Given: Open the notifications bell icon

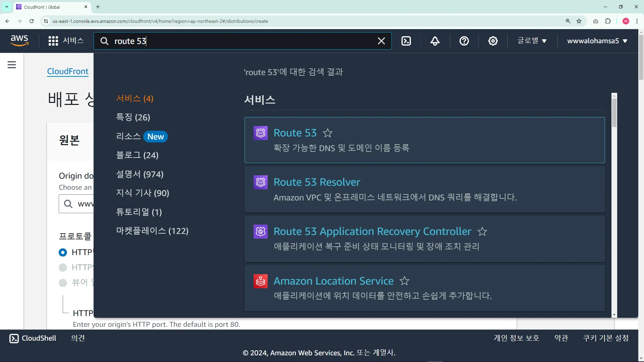Looking at the screenshot, I should tap(435, 41).
